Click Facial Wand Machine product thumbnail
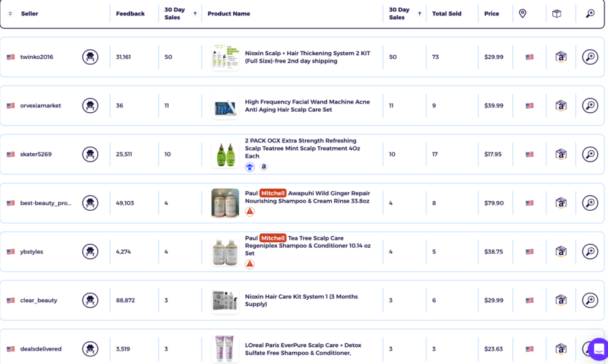 click(225, 106)
